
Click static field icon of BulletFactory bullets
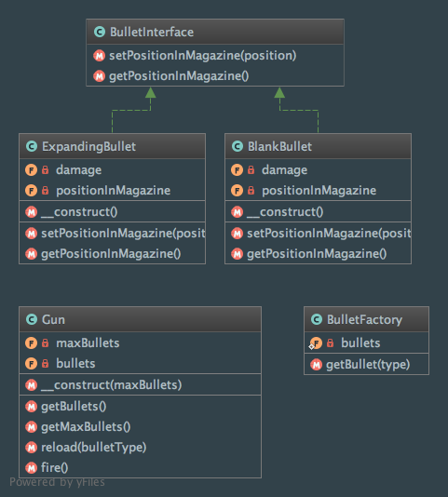(316, 343)
